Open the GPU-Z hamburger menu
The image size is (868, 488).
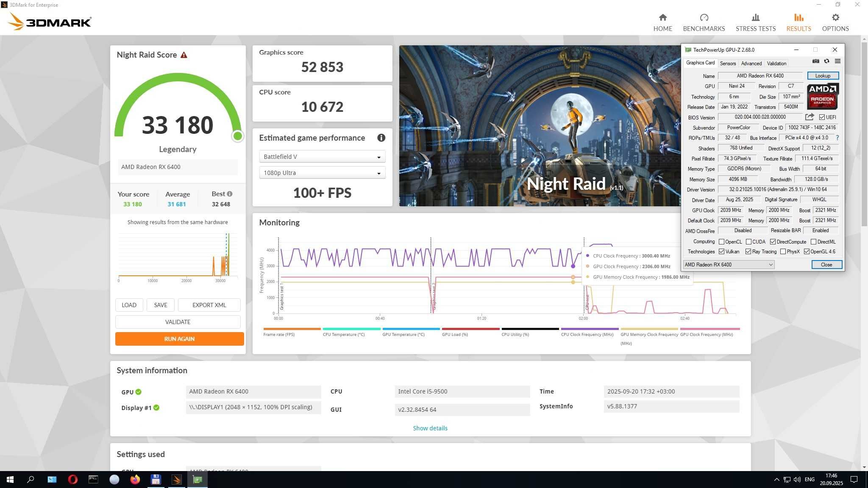pos(837,61)
